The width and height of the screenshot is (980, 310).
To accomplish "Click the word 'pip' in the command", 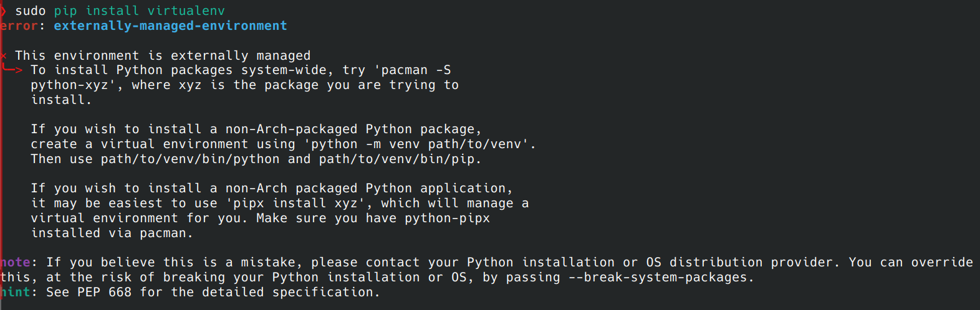I will coord(65,11).
